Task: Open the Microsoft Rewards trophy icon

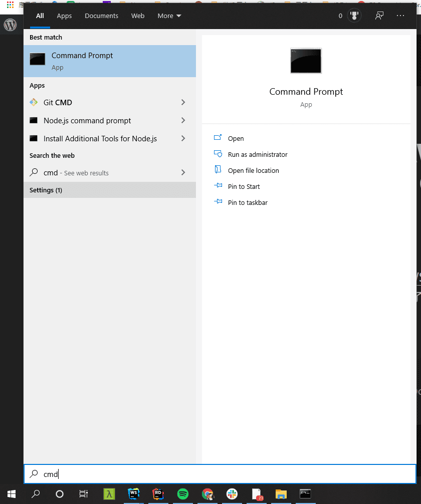Action: pos(354,16)
